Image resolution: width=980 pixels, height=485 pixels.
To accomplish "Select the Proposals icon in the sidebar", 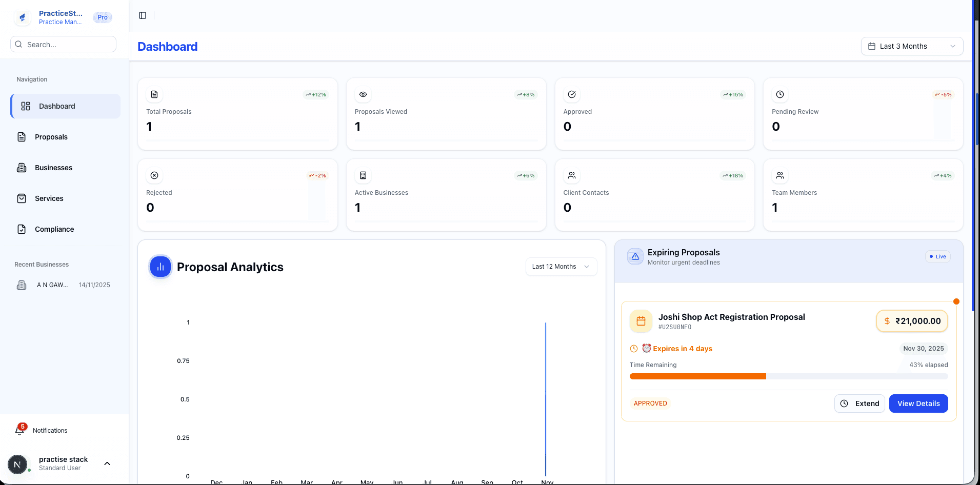I will click(x=21, y=137).
